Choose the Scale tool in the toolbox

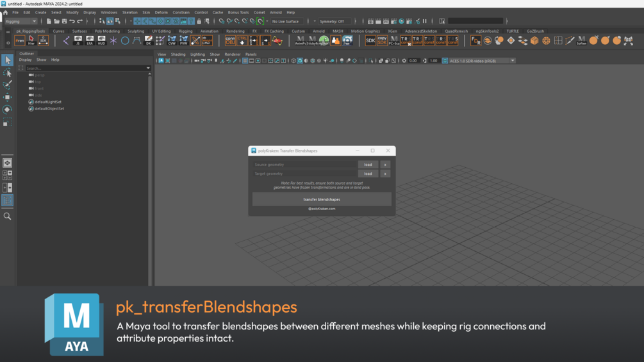(x=8, y=122)
